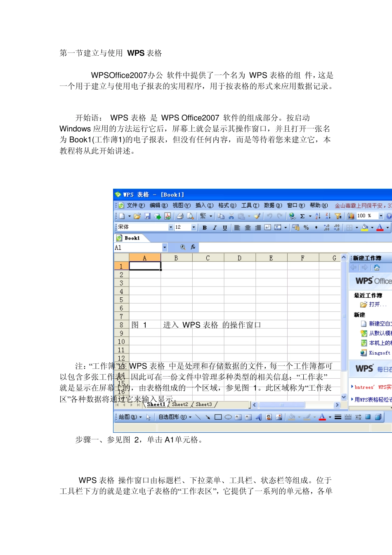Click the AutoFilter funnel icon
Screen dimensions: 392x555
[x=338, y=216]
